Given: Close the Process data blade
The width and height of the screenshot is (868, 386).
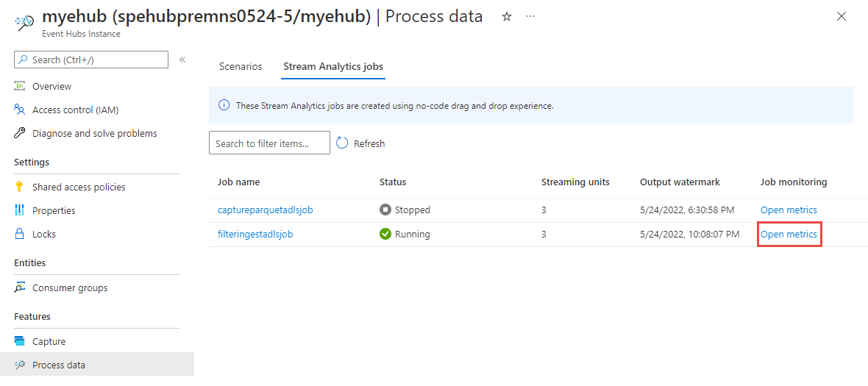Looking at the screenshot, I should (842, 17).
